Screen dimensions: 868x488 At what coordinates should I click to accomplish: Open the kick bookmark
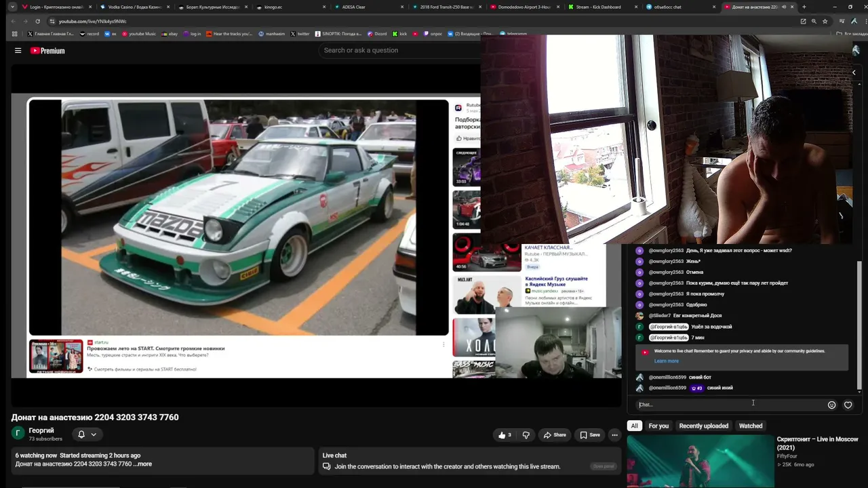click(400, 33)
